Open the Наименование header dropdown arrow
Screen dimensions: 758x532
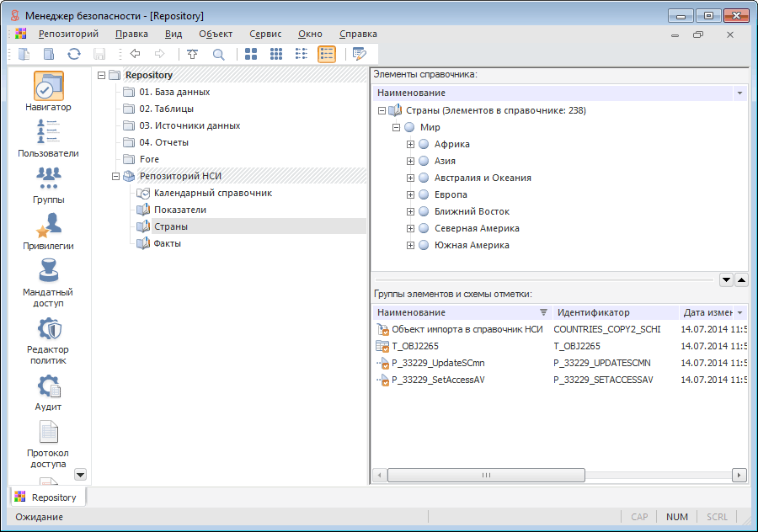(x=739, y=93)
